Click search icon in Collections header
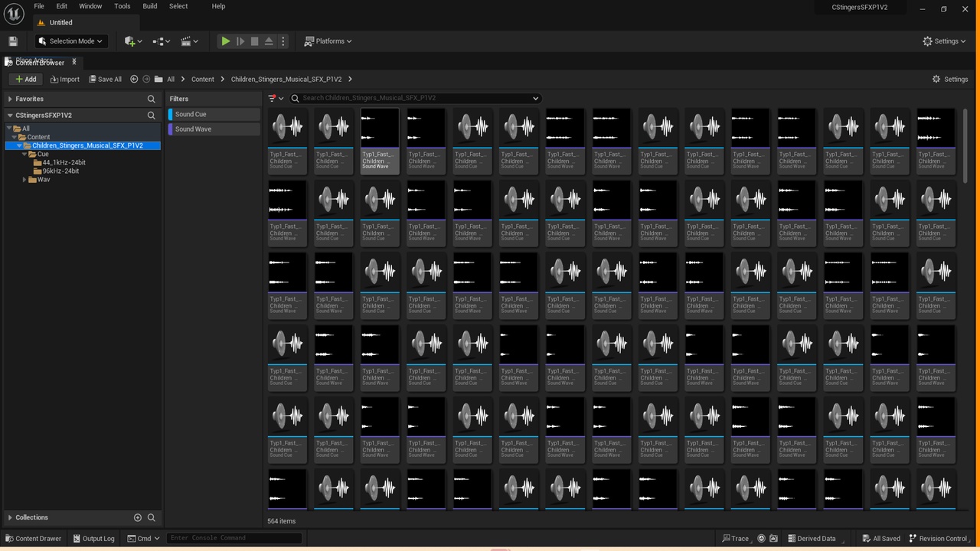980x551 pixels. [x=152, y=517]
